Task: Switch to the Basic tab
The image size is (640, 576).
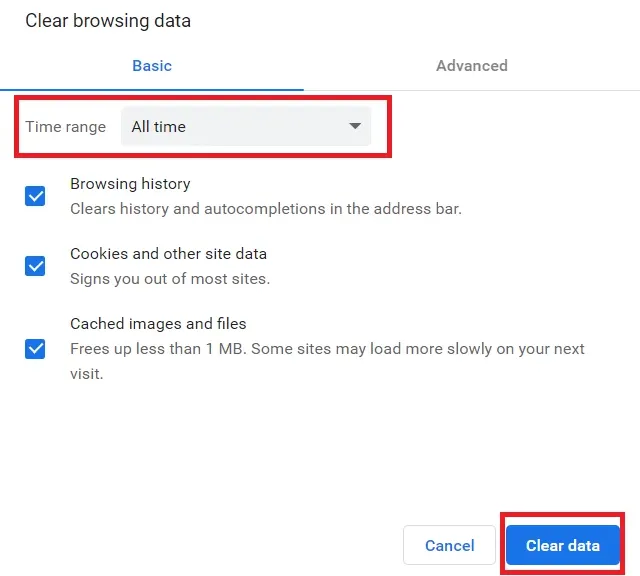Action: 152,66
